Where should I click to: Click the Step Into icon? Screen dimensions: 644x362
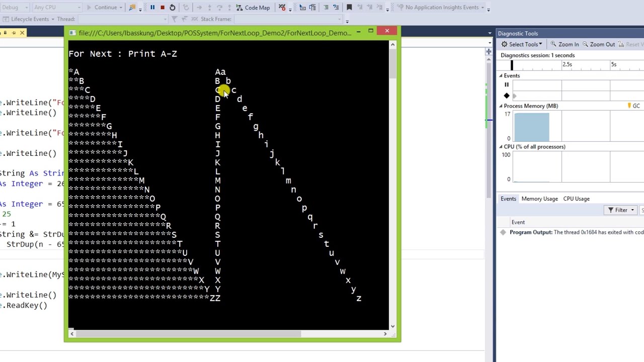[210, 8]
